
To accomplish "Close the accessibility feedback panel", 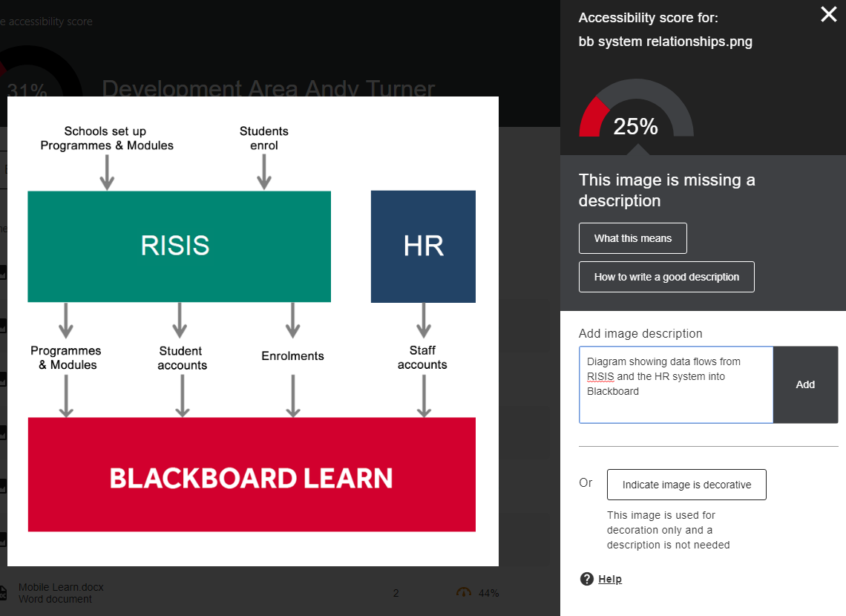I will pos(828,14).
